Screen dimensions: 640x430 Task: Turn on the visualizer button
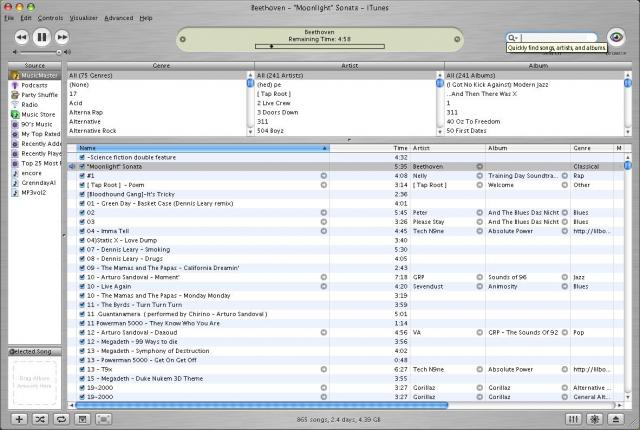tap(594, 419)
